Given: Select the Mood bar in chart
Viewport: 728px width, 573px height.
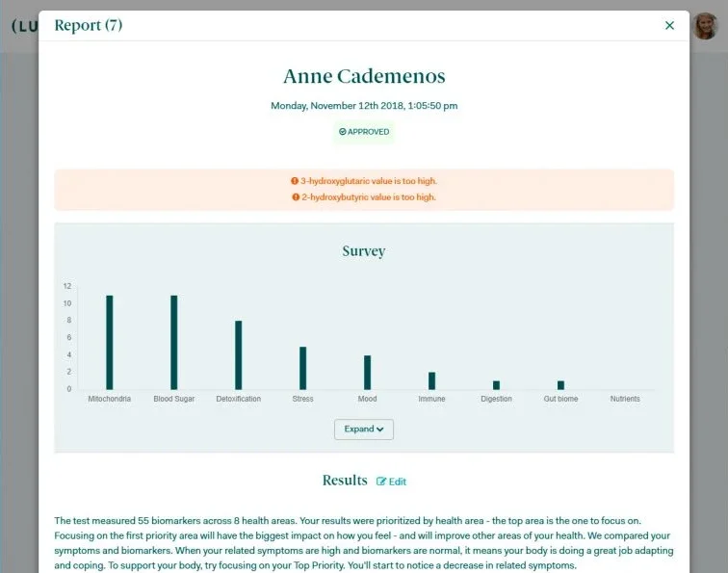Looking at the screenshot, I should click(367, 373).
